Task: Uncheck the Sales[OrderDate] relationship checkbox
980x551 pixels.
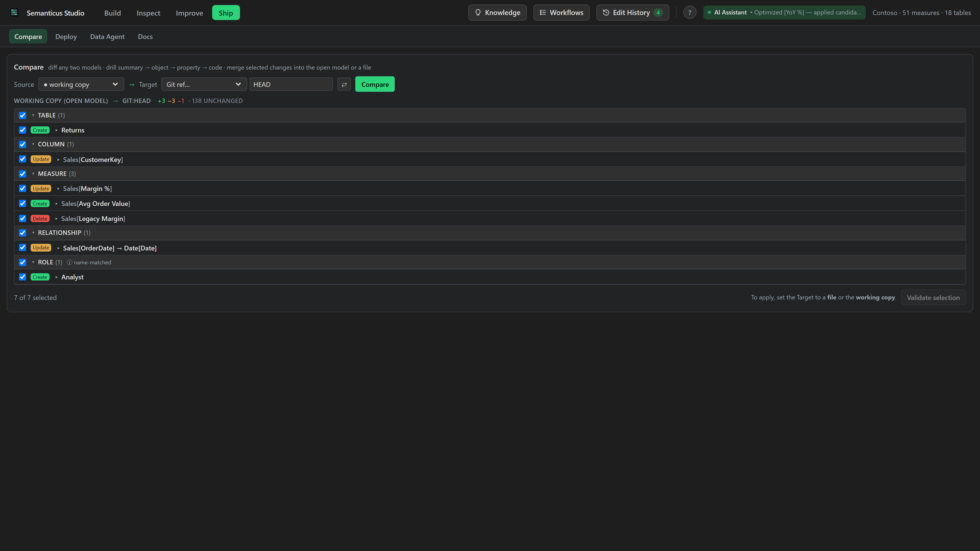Action: click(23, 248)
